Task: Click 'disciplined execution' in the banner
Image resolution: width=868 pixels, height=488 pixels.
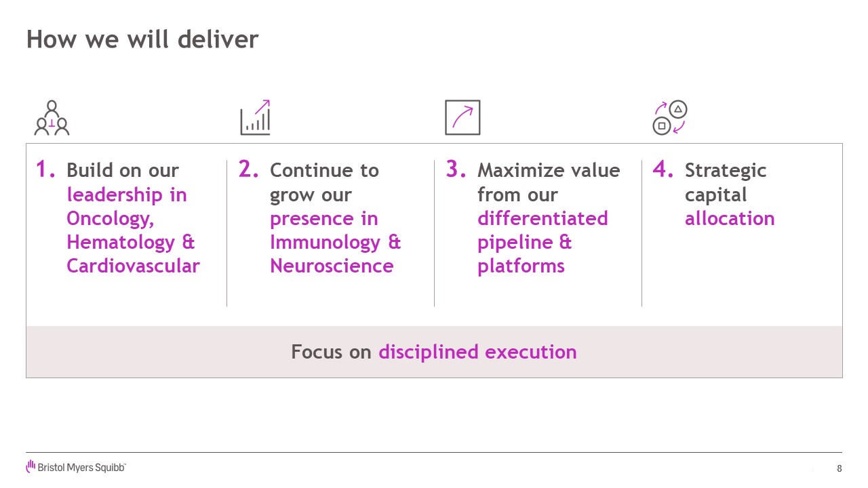Action: [x=477, y=352]
